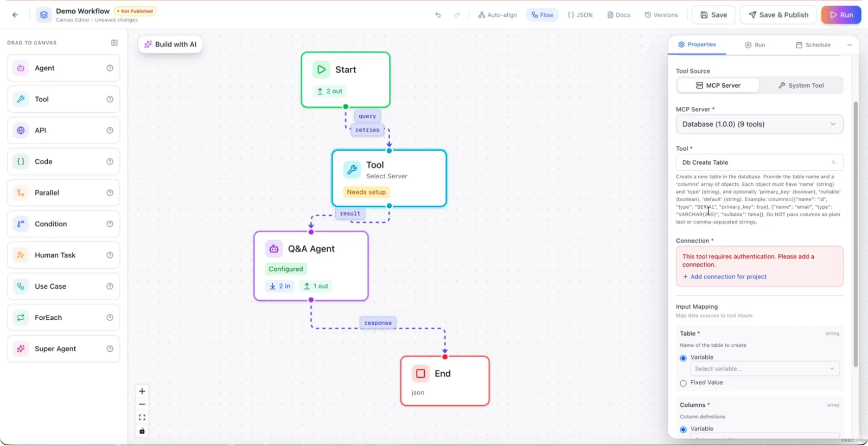Select the retries edge label

(367, 130)
